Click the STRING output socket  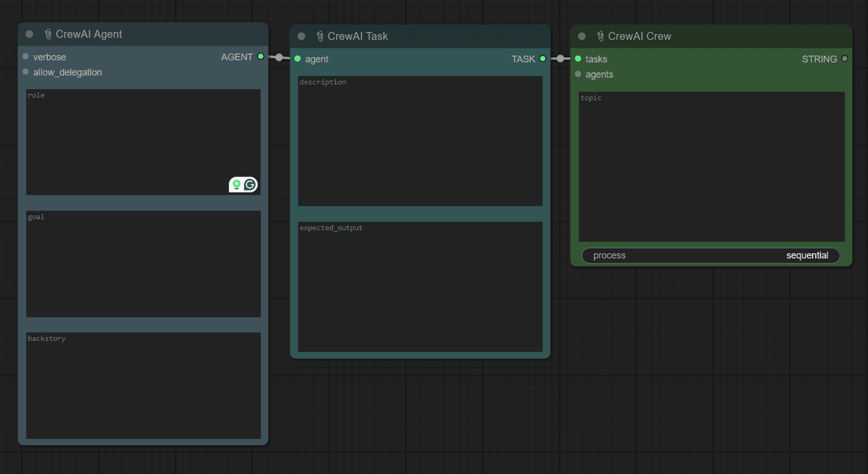pyautogui.click(x=844, y=59)
